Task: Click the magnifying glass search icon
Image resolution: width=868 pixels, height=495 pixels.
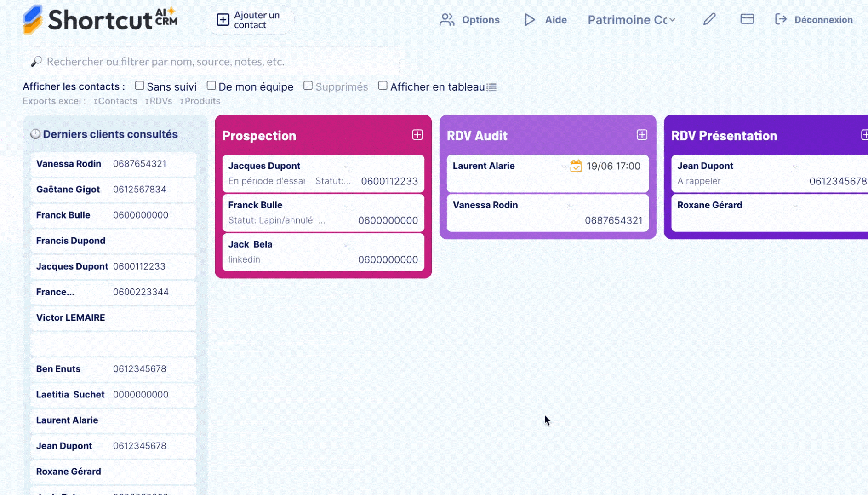Action: click(x=36, y=62)
